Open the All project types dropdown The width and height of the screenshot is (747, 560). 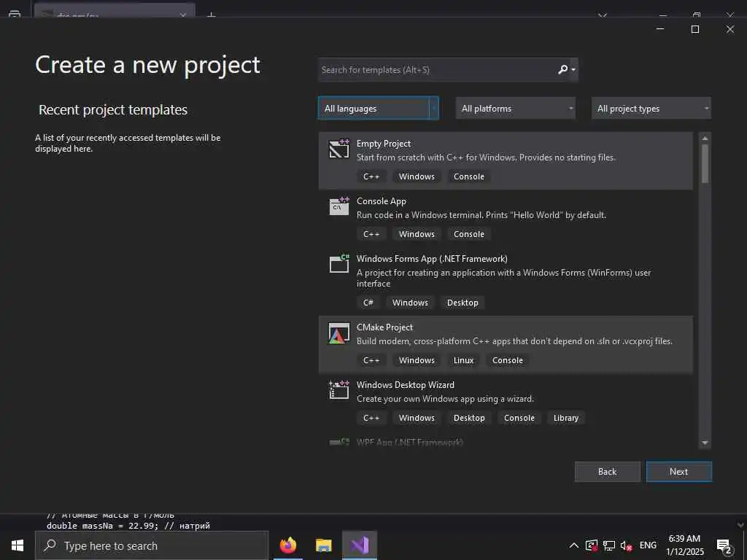(651, 109)
